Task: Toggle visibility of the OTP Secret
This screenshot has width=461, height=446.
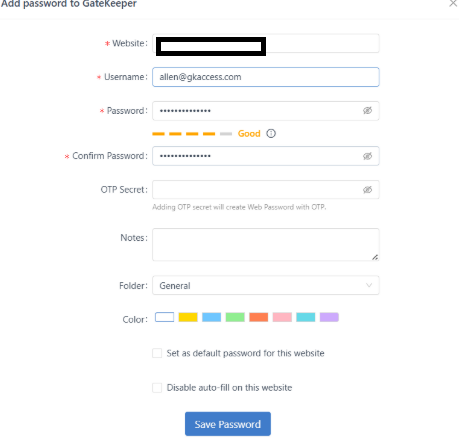Action: tap(367, 190)
